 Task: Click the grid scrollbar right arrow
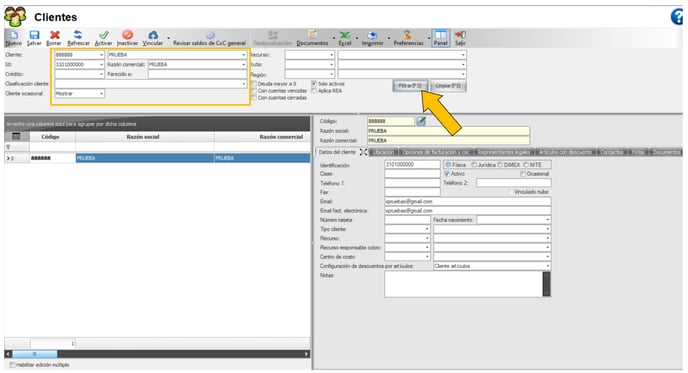point(307,354)
